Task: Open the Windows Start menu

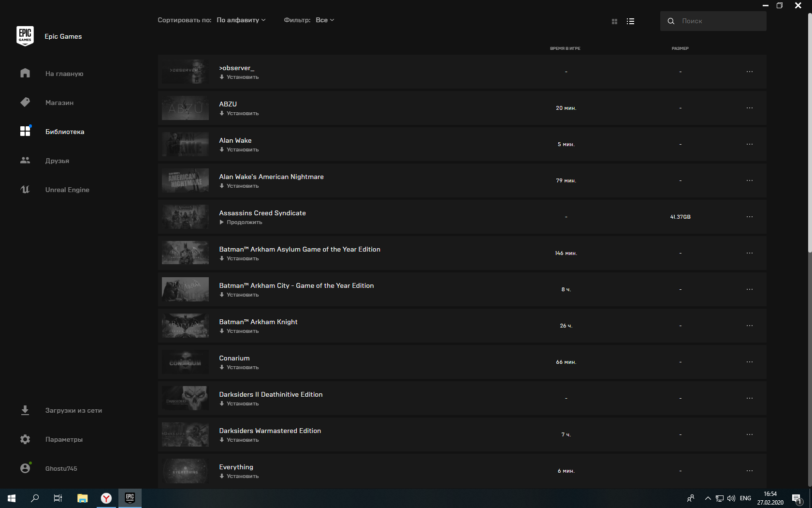Action: pyautogui.click(x=12, y=498)
